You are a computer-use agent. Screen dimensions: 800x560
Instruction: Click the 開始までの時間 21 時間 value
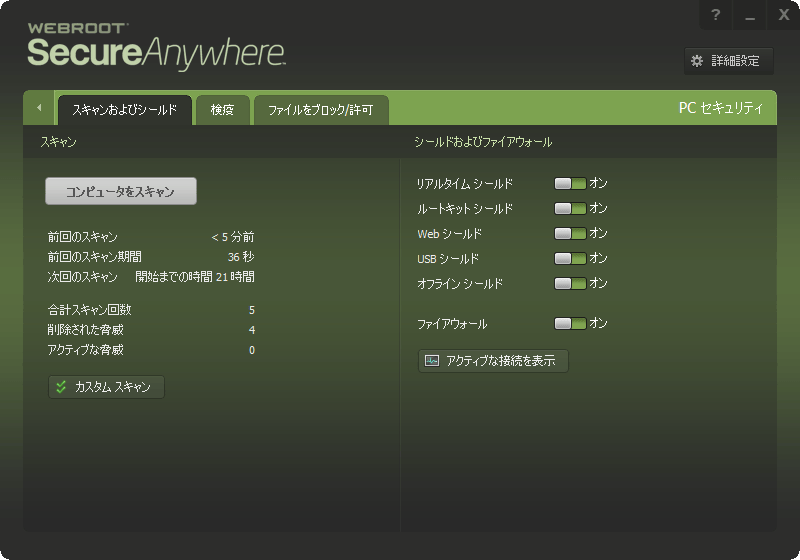[x=195, y=277]
